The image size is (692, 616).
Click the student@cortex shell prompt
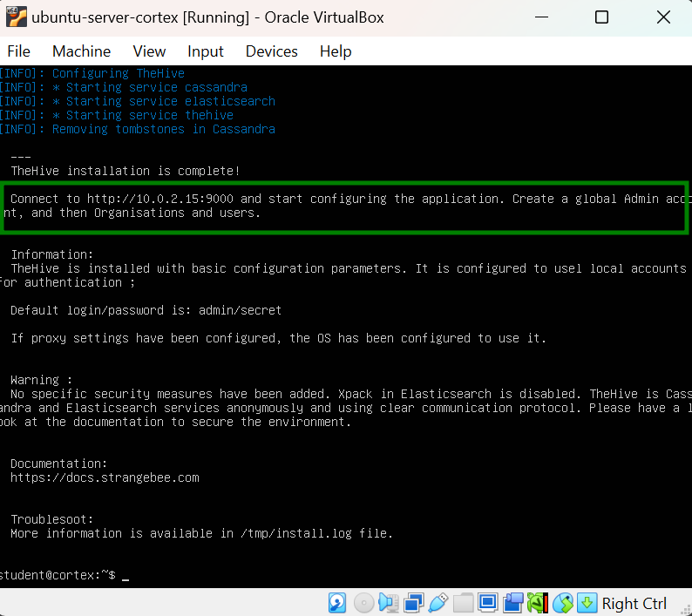[57, 575]
